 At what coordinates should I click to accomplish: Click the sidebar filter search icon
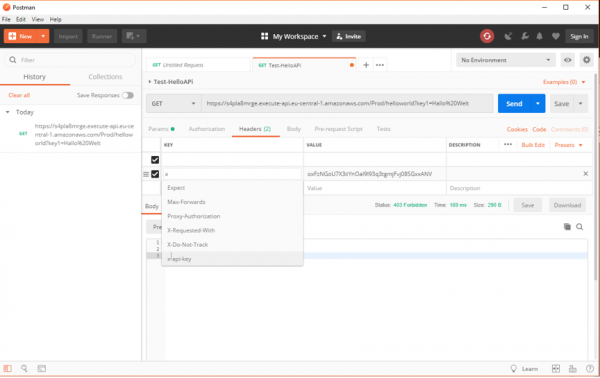point(13,60)
